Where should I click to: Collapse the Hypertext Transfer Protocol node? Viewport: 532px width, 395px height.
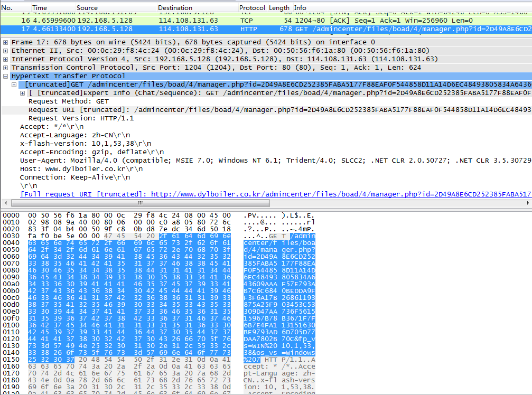pos(5,76)
